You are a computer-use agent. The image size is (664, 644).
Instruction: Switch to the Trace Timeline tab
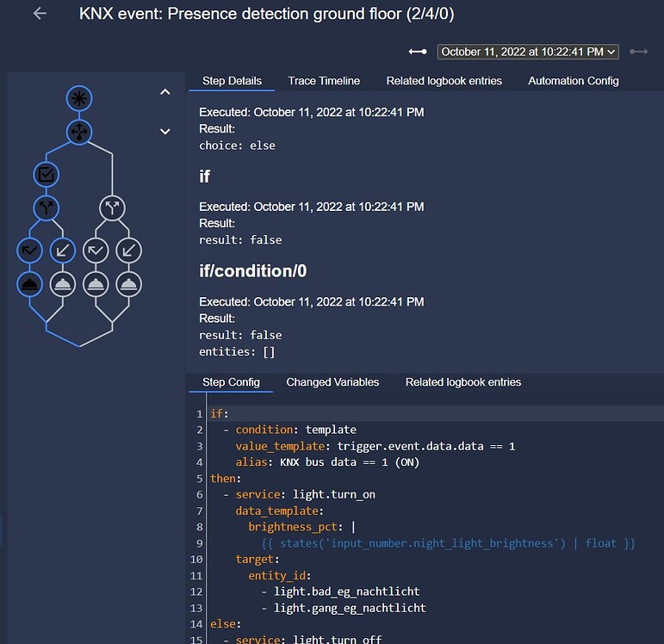coord(324,81)
